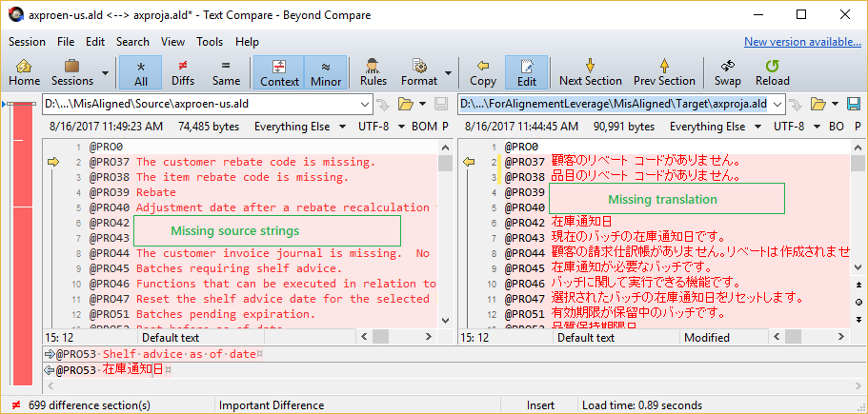Toggle the Context view option
868x414 pixels.
click(x=279, y=72)
